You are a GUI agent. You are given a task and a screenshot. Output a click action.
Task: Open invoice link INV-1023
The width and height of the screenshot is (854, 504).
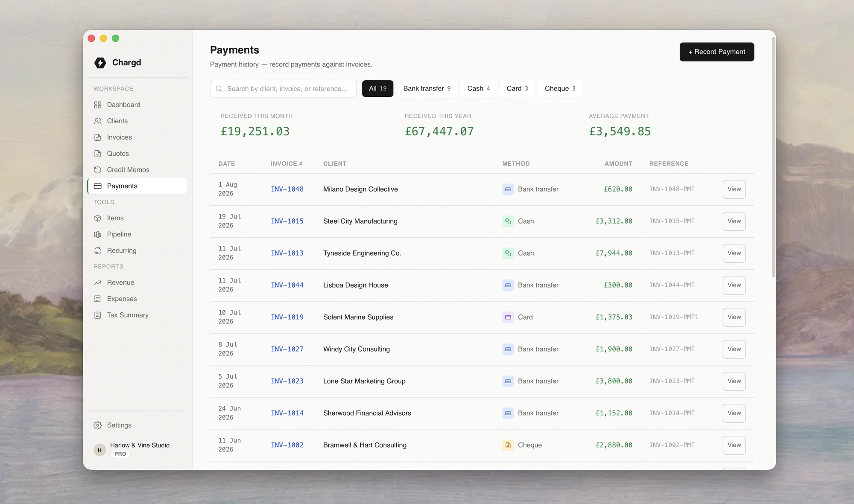click(287, 381)
